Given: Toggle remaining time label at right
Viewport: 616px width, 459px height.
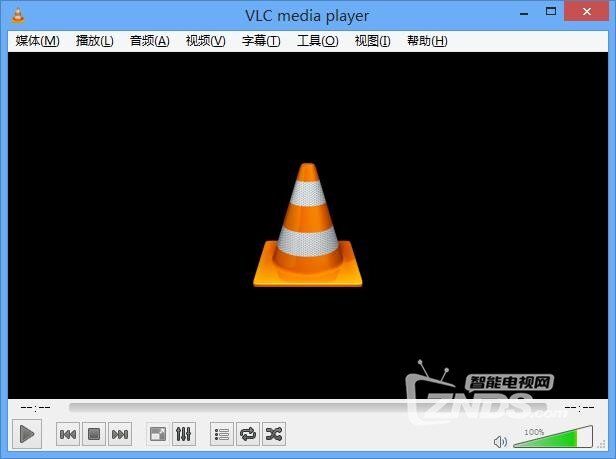Looking at the screenshot, I should (579, 408).
